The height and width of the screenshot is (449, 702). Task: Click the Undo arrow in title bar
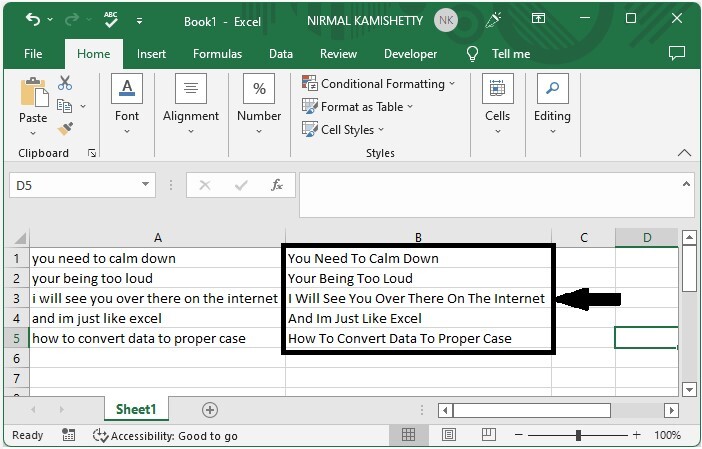(33, 20)
